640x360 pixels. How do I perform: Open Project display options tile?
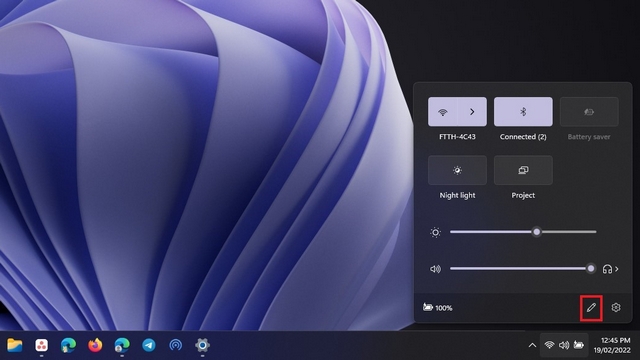(523, 170)
